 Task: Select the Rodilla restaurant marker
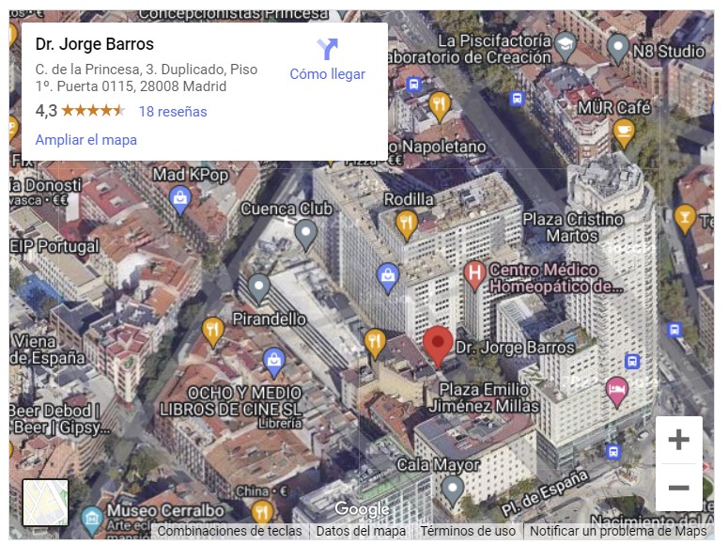click(407, 226)
